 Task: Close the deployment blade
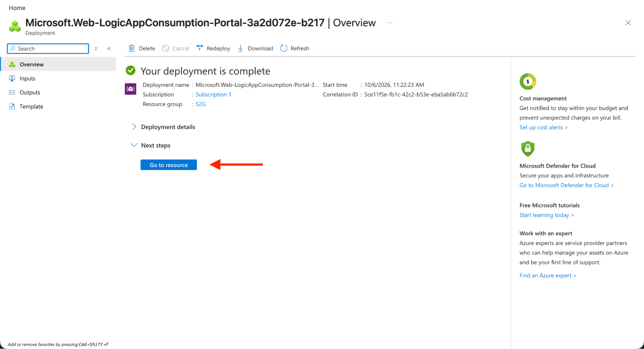coord(628,23)
